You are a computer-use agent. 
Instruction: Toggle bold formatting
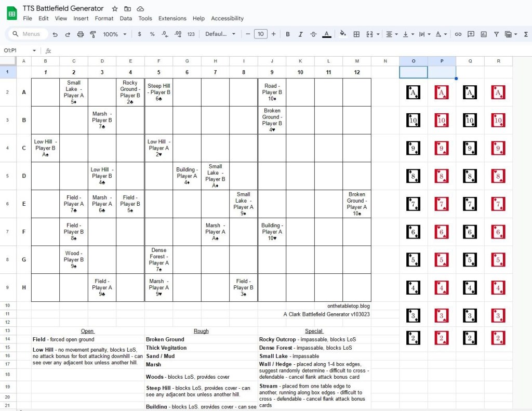pos(288,34)
